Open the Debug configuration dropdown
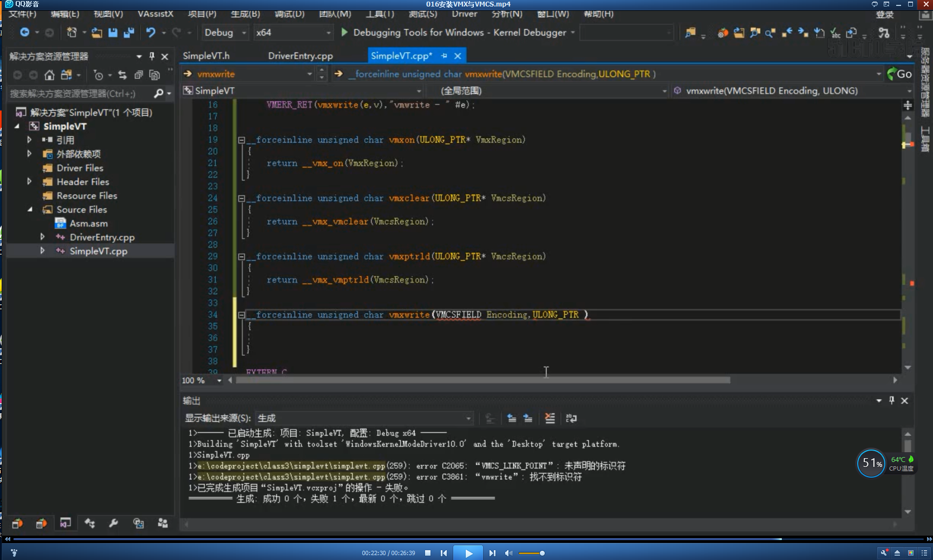 225,32
